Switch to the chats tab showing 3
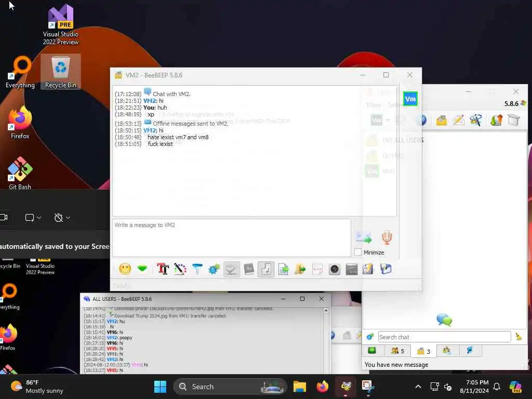The width and height of the screenshot is (532, 399). tap(423, 351)
